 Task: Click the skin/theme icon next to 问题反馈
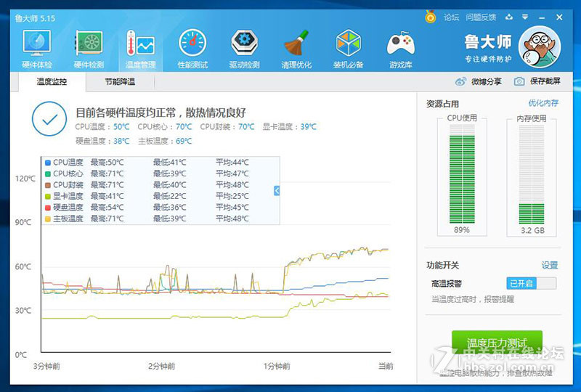[x=509, y=17]
